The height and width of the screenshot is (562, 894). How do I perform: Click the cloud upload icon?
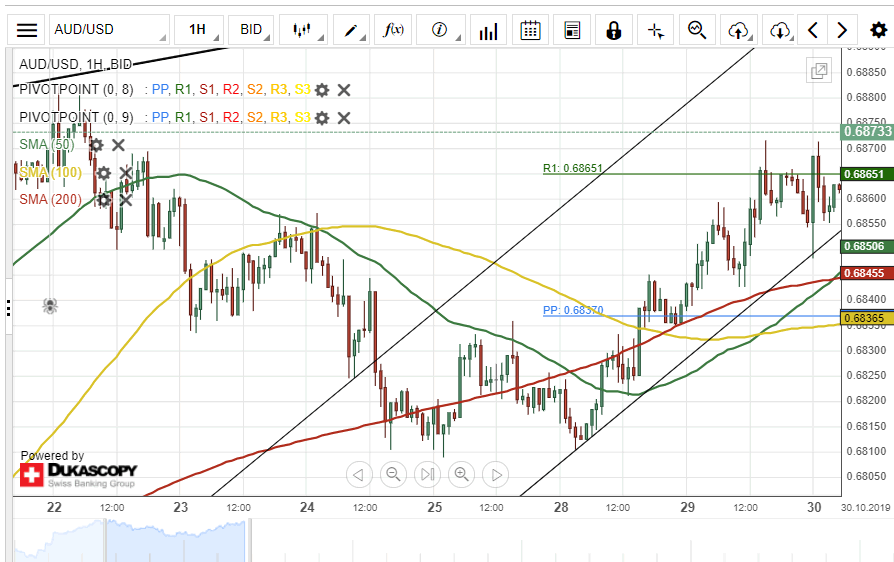coord(739,30)
